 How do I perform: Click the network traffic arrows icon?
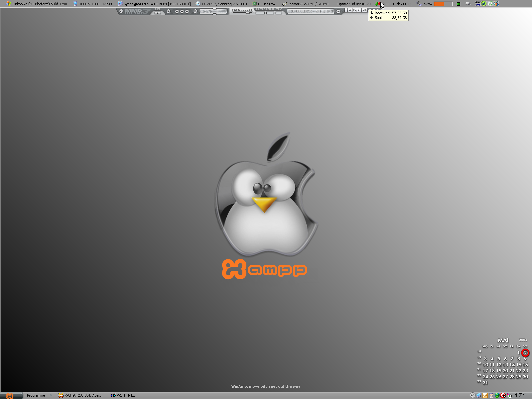pyautogui.click(x=379, y=4)
